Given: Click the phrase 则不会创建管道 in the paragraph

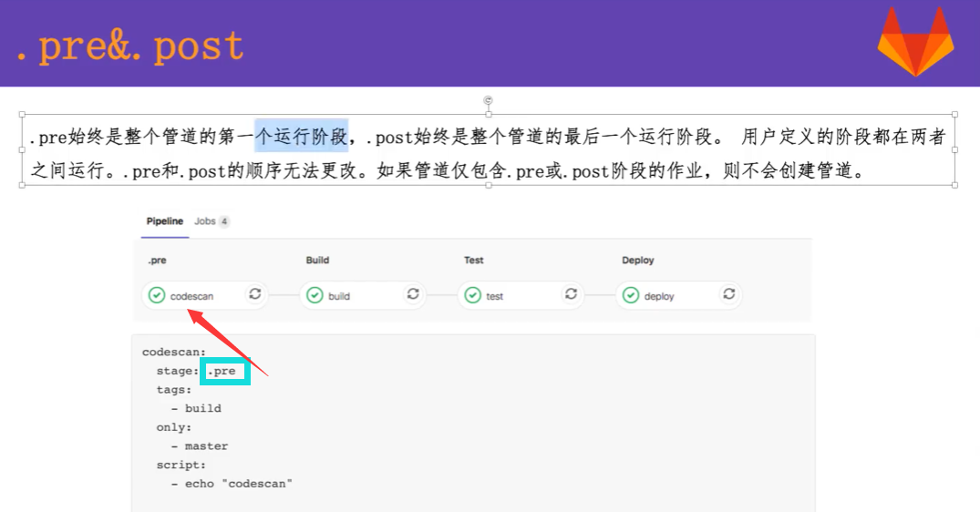Looking at the screenshot, I should [788, 169].
